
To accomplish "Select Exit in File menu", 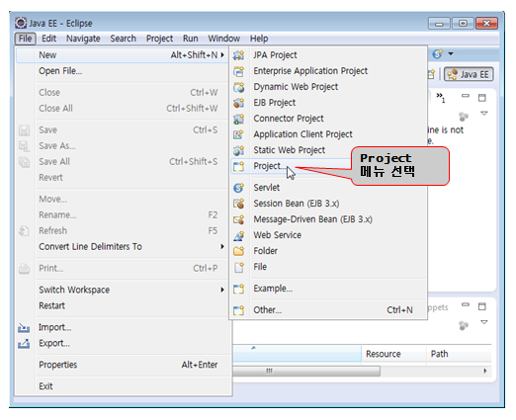I will [123, 386].
